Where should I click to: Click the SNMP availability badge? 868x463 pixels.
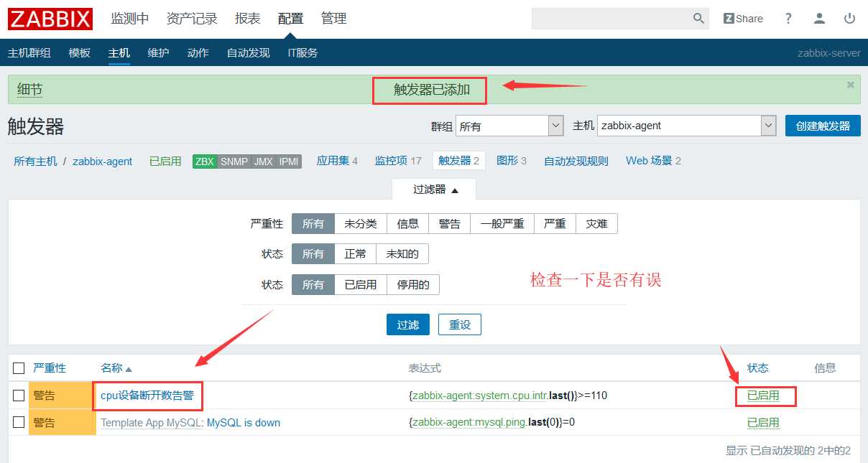(234, 162)
